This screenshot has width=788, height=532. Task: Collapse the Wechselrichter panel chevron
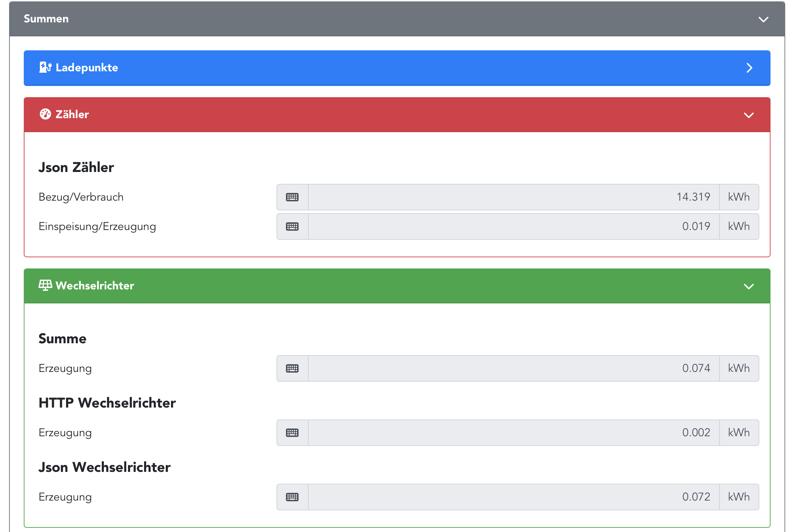(748, 286)
